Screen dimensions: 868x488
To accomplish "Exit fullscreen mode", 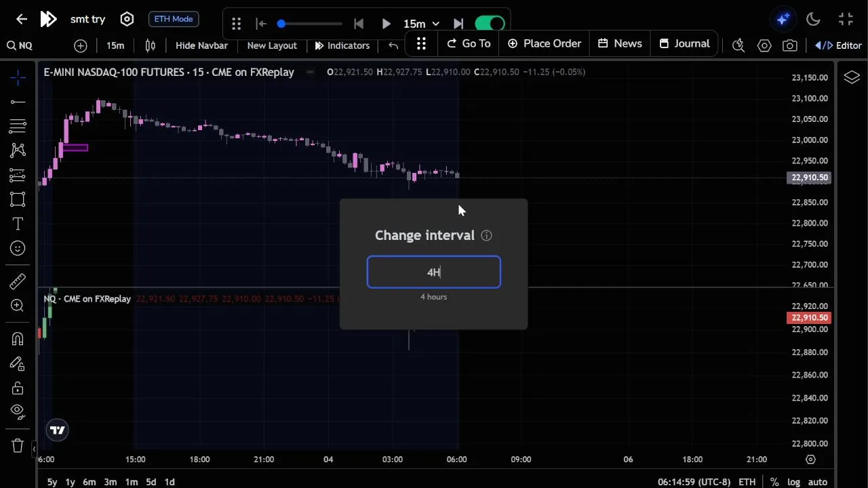I will (x=846, y=19).
